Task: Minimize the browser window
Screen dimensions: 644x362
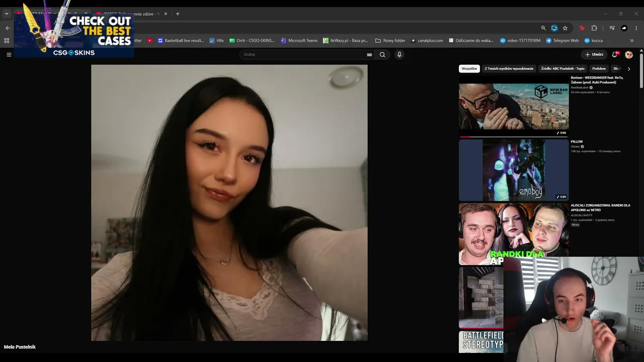Action: tap(605, 14)
